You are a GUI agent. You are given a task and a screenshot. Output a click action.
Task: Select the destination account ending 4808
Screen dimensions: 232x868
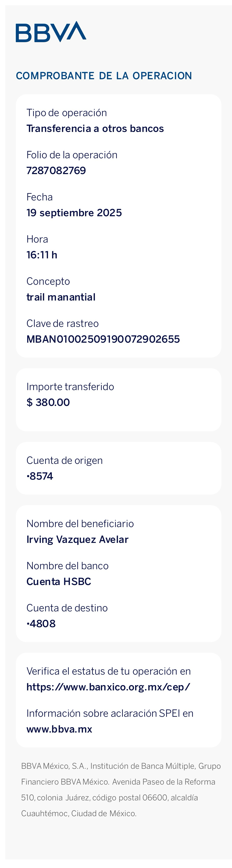pyautogui.click(x=41, y=623)
